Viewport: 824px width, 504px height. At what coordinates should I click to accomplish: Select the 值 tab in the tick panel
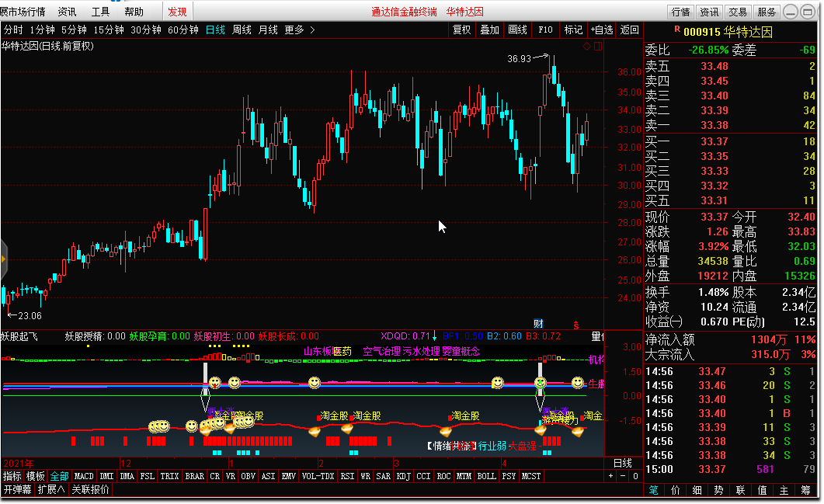point(762,490)
